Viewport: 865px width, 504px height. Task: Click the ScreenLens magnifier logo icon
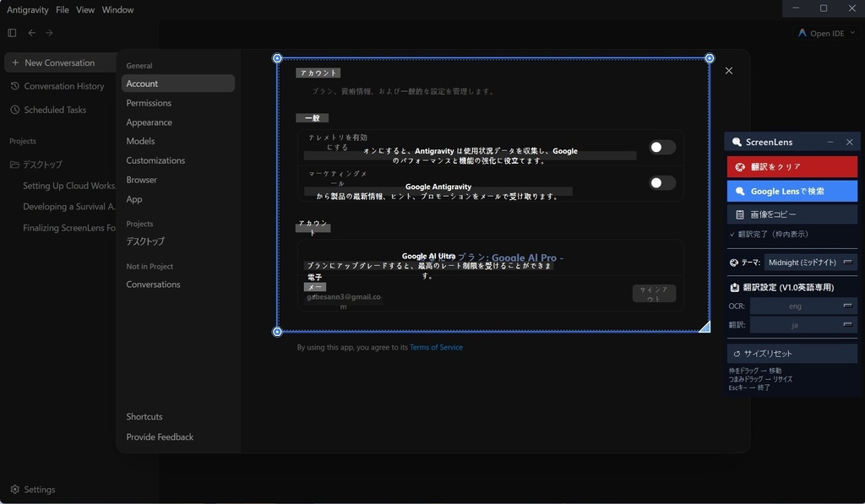coord(737,142)
